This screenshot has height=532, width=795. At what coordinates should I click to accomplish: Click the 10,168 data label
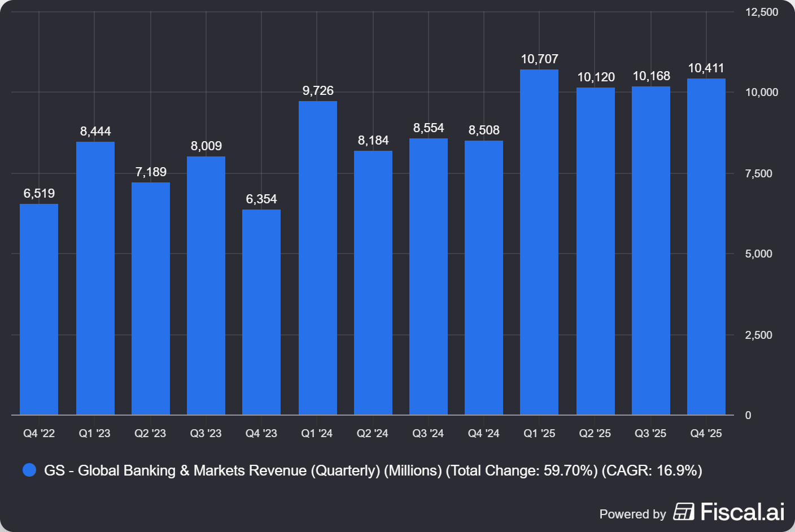pyautogui.click(x=651, y=76)
